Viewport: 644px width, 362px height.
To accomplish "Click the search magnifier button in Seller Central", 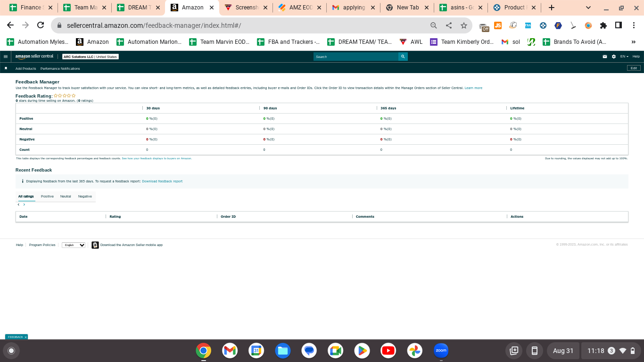I will (x=403, y=57).
